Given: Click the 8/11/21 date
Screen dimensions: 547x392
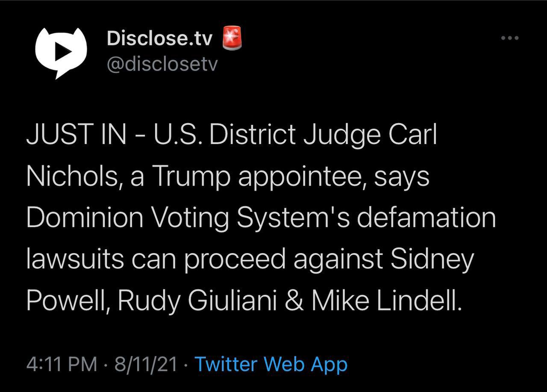Looking at the screenshot, I should coord(146,364).
